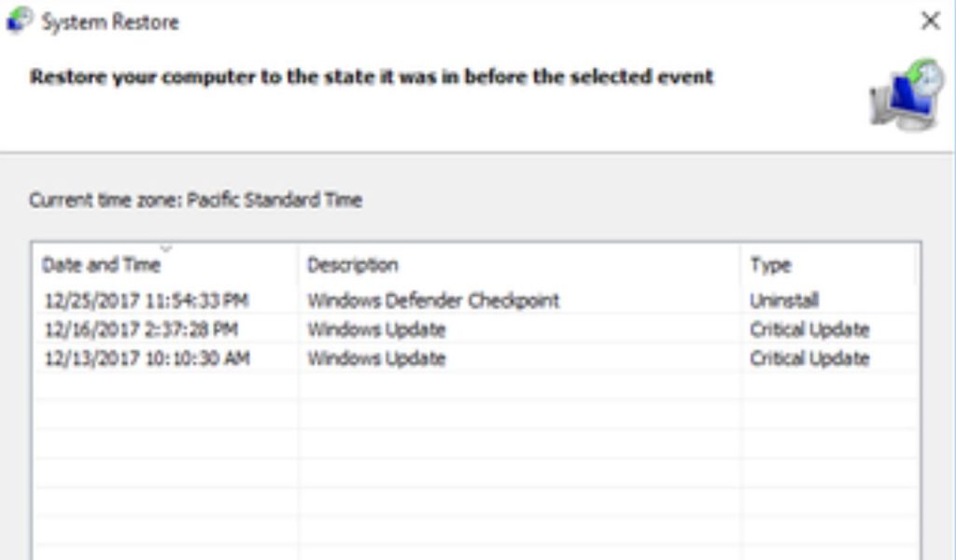Click sort arrow above Date and Time
The image size is (956, 560).
(x=166, y=248)
